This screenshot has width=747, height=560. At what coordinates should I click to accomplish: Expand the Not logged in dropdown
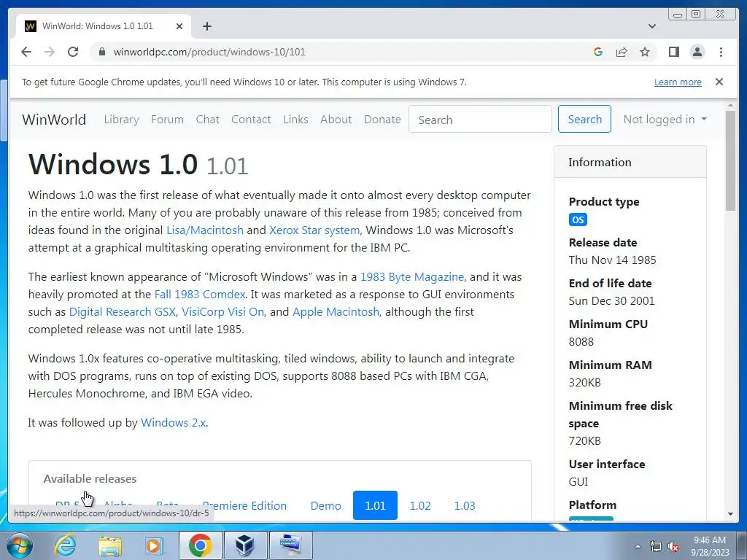[665, 120]
